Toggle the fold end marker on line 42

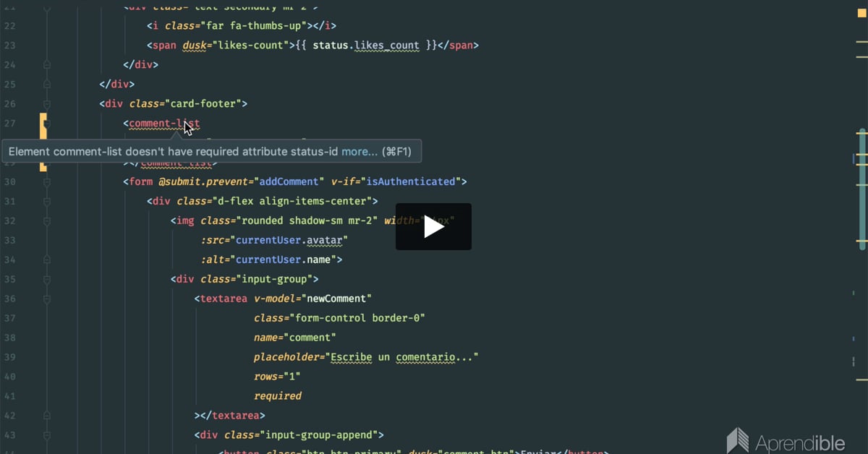47,416
